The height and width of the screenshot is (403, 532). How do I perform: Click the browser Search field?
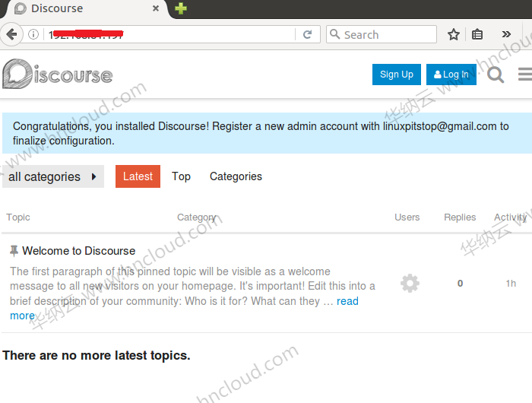(382, 34)
